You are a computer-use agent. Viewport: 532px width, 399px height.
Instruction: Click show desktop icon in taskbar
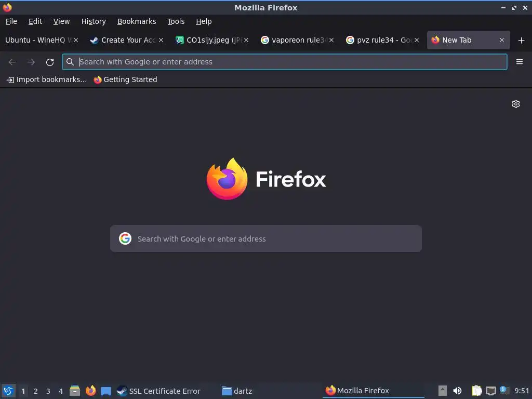(x=106, y=391)
